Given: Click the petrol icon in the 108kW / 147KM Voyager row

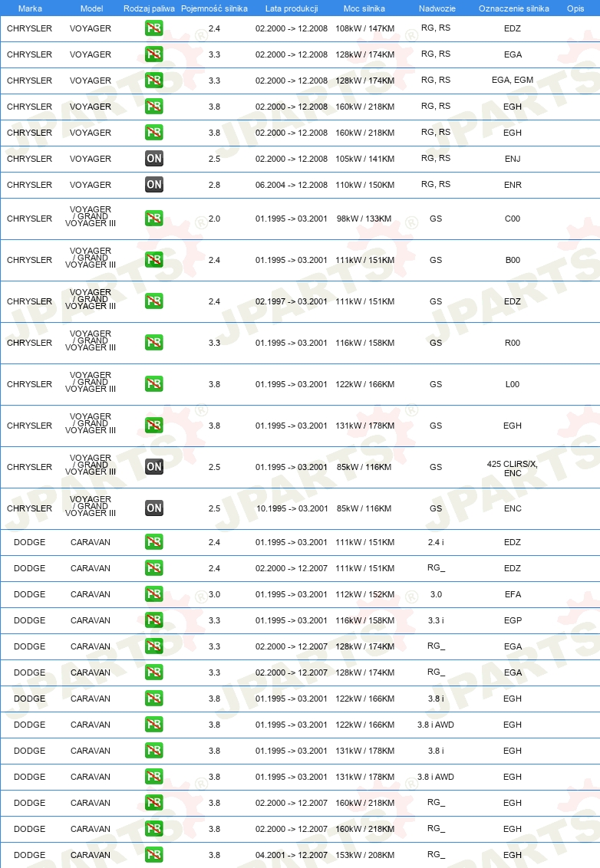Looking at the screenshot, I should pyautogui.click(x=154, y=28).
